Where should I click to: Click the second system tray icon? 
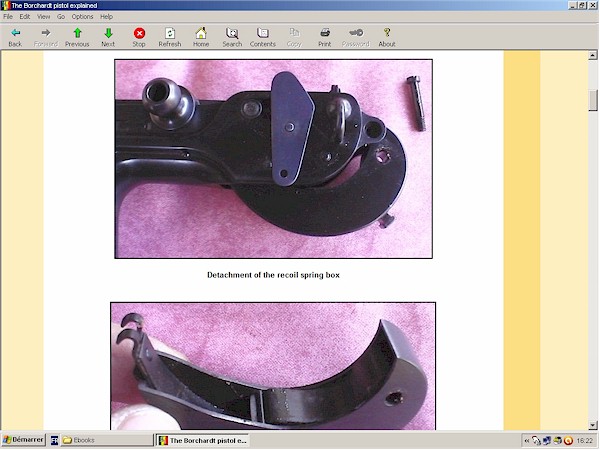(x=547, y=441)
